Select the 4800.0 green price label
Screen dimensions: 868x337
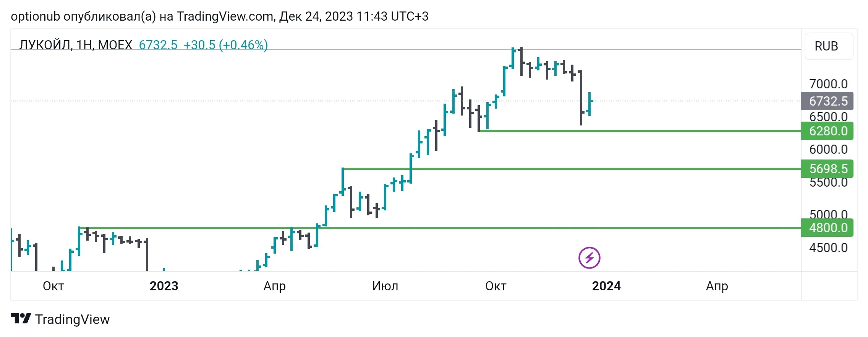click(x=827, y=228)
